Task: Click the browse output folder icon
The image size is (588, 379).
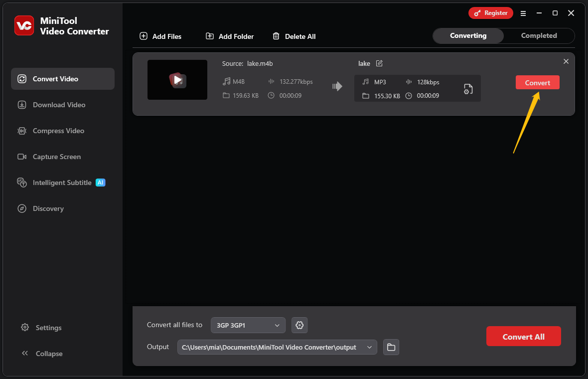Action: [391, 347]
